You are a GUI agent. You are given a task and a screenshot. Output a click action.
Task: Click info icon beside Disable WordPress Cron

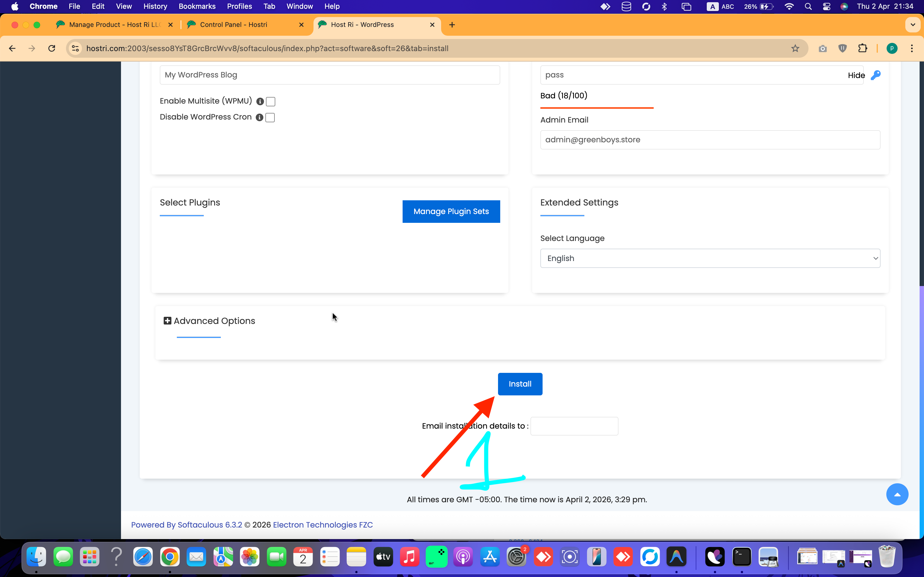259,118
